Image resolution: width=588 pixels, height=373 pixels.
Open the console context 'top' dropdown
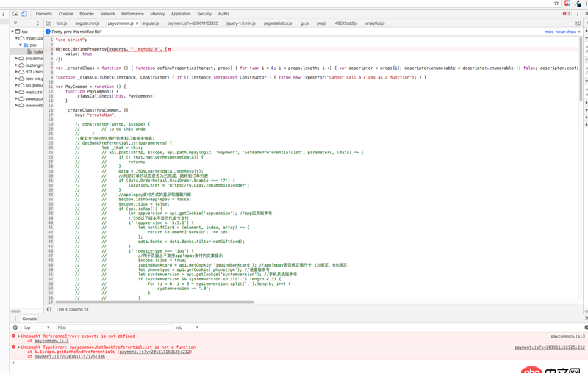[x=37, y=327]
